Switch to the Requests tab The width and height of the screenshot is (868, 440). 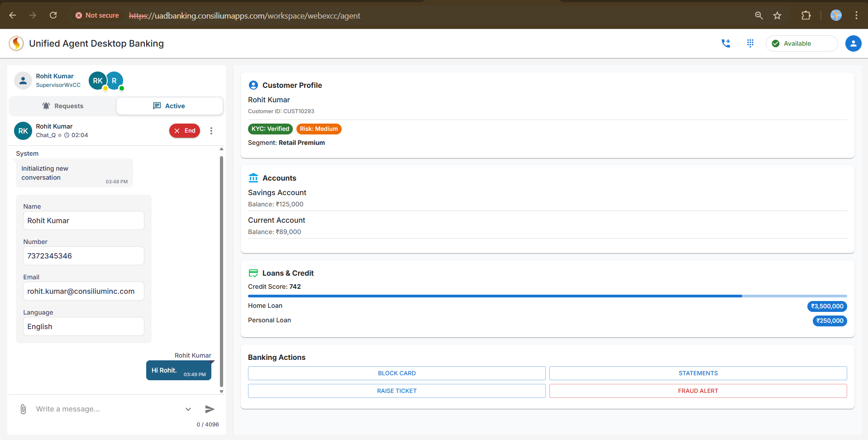[x=63, y=106]
